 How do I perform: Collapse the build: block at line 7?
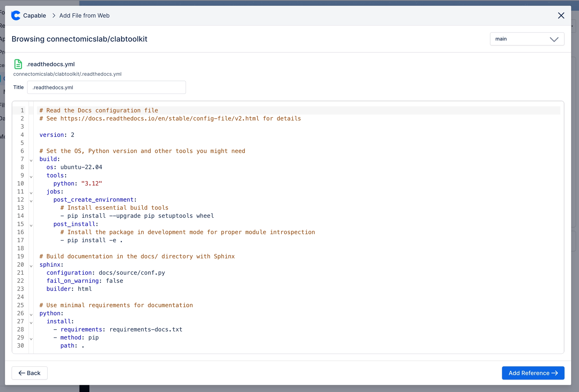click(31, 160)
